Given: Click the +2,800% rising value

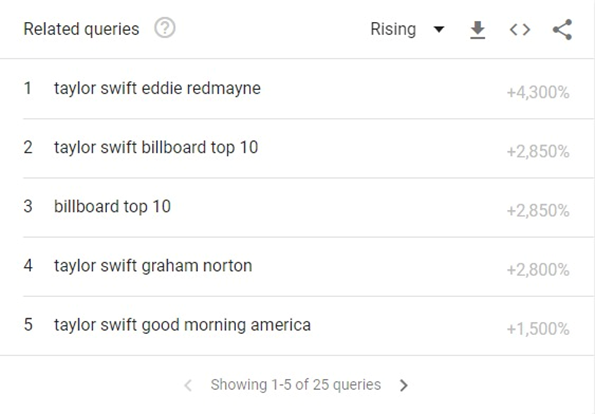Looking at the screenshot, I should 538,270.
